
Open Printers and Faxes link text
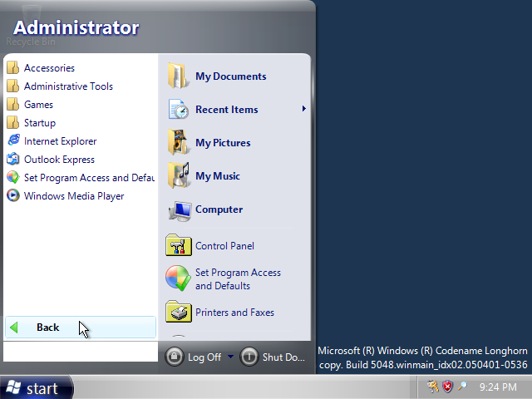[234, 313]
